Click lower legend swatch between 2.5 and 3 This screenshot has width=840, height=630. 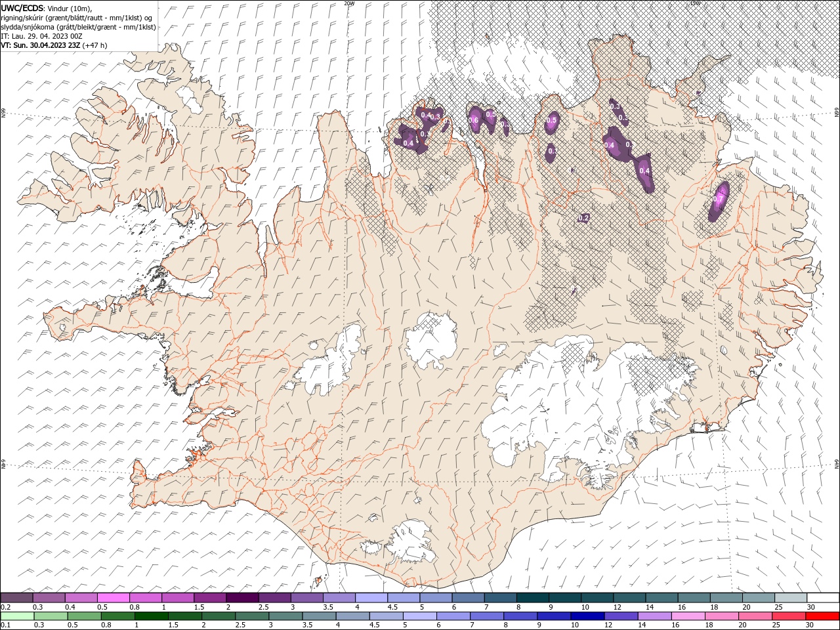click(252, 616)
